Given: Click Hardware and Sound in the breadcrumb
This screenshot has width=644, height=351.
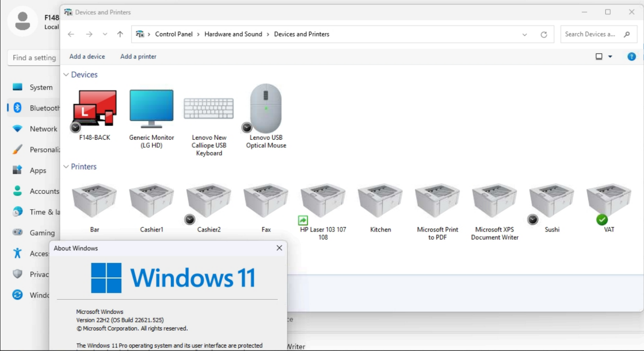Looking at the screenshot, I should tap(233, 34).
